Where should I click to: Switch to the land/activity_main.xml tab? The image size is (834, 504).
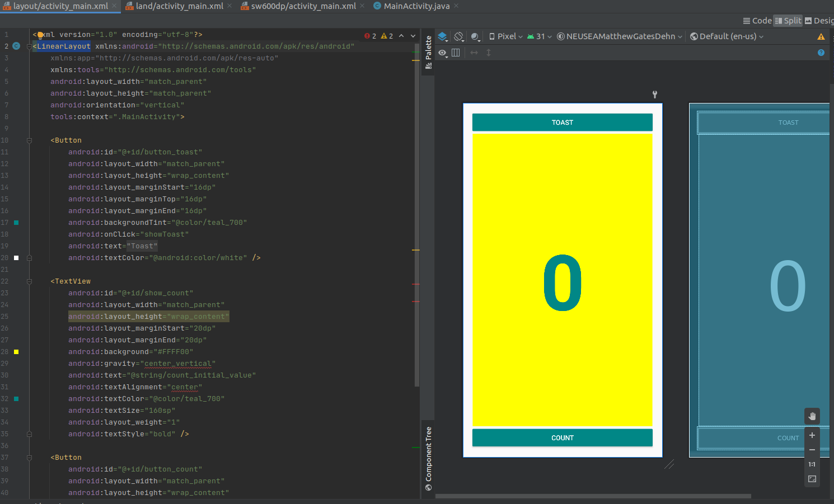coord(179,6)
